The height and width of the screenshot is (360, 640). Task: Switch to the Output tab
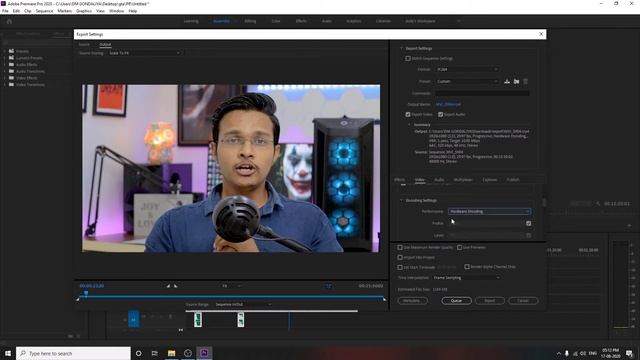tap(105, 44)
